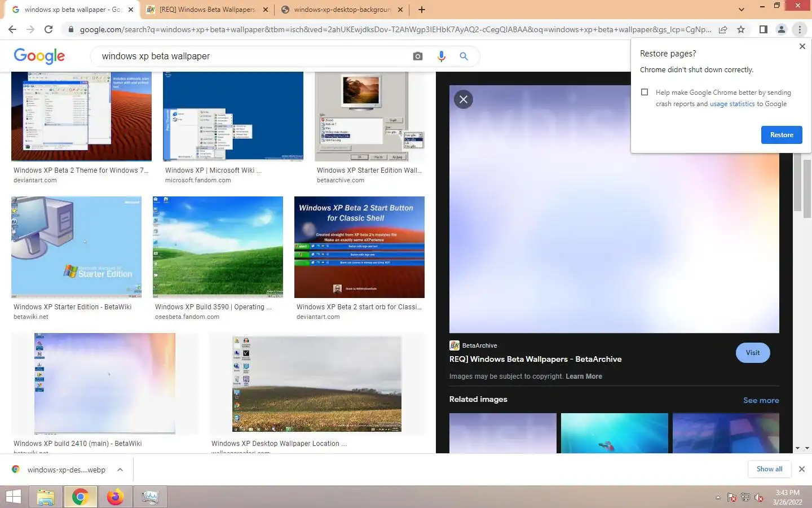Open See more related images
The width and height of the screenshot is (812, 508).
[761, 400]
